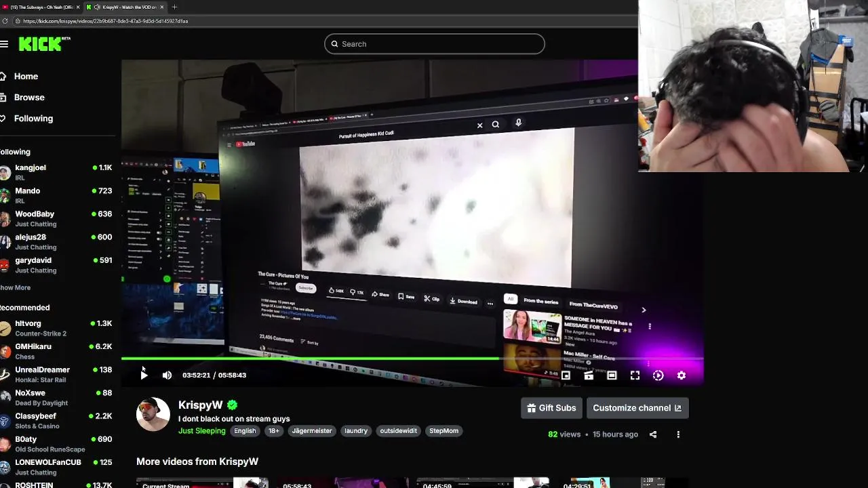This screenshot has height=488, width=868.
Task: Open hltvorg channel avatar in Recommended
Action: (x=5, y=328)
